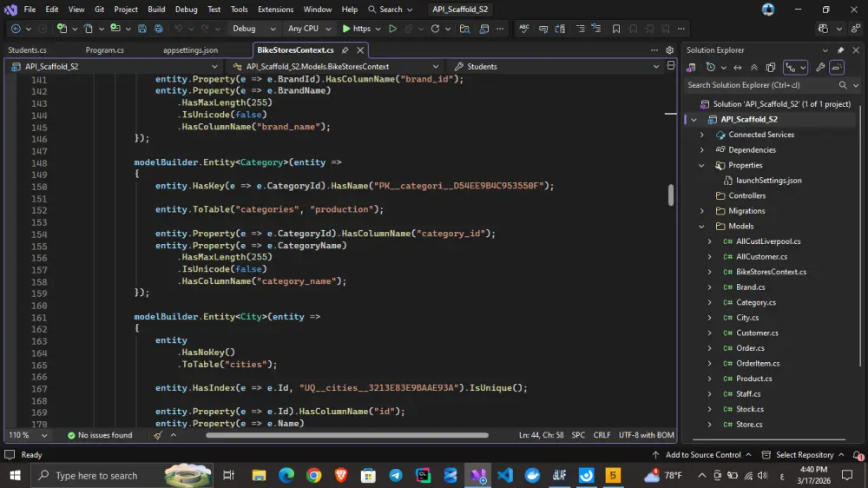Click the Navigate Backward arrow in toolbar
Screen dimensions: 868x488
16,29
